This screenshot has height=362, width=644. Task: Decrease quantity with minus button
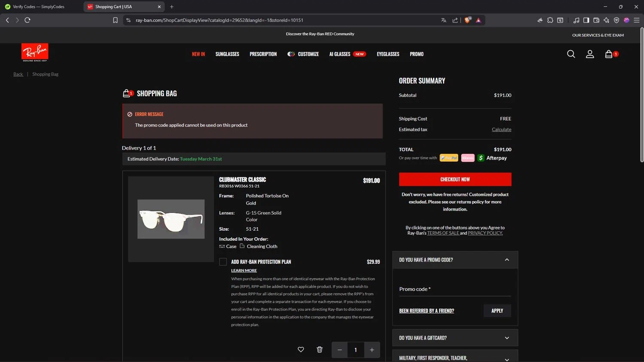click(x=340, y=350)
